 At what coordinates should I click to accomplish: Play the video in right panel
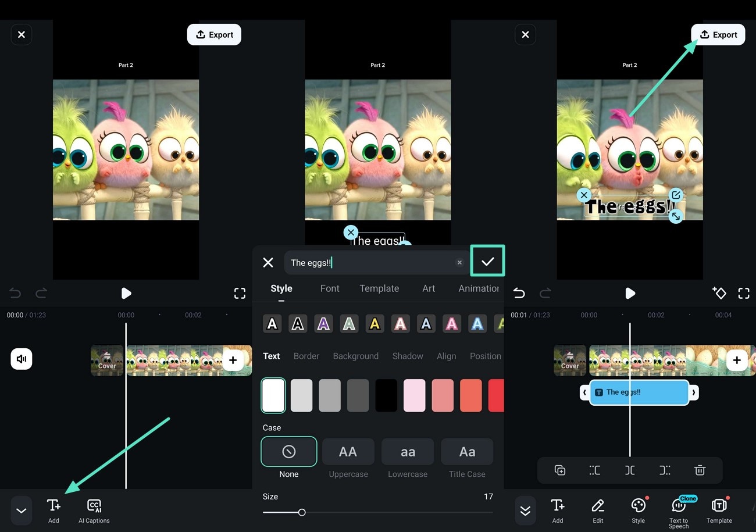630,294
